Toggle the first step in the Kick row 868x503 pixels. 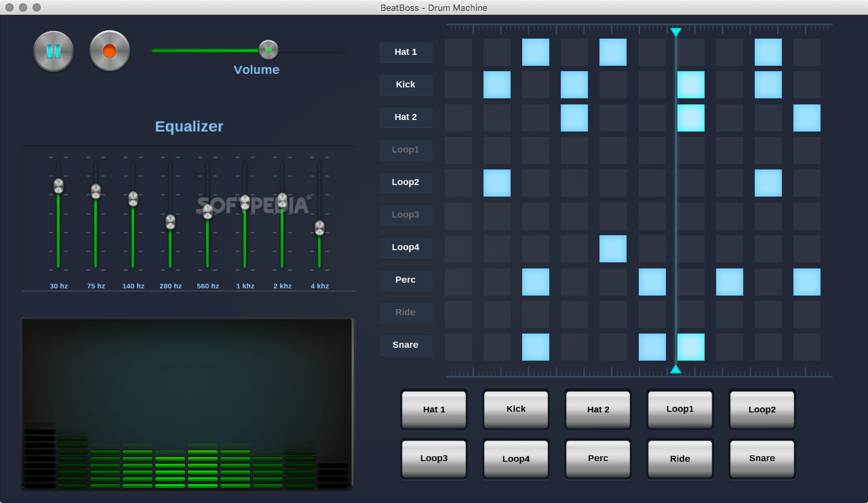[458, 85]
